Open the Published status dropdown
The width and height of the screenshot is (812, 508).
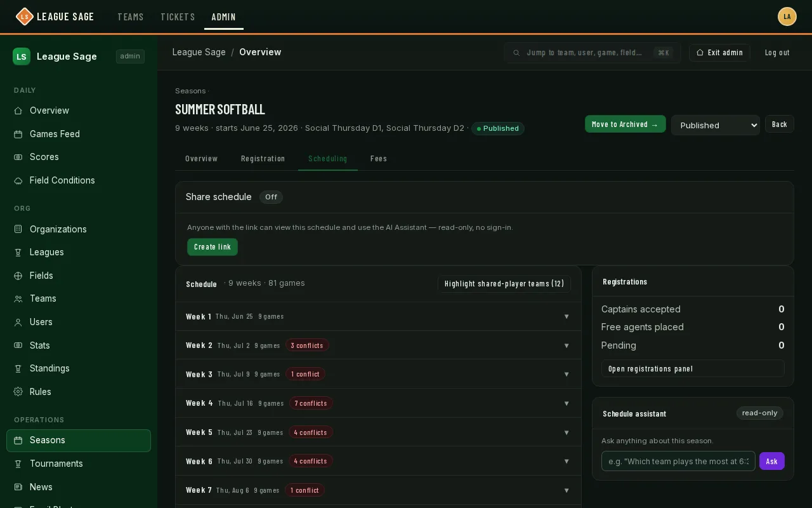tap(716, 125)
